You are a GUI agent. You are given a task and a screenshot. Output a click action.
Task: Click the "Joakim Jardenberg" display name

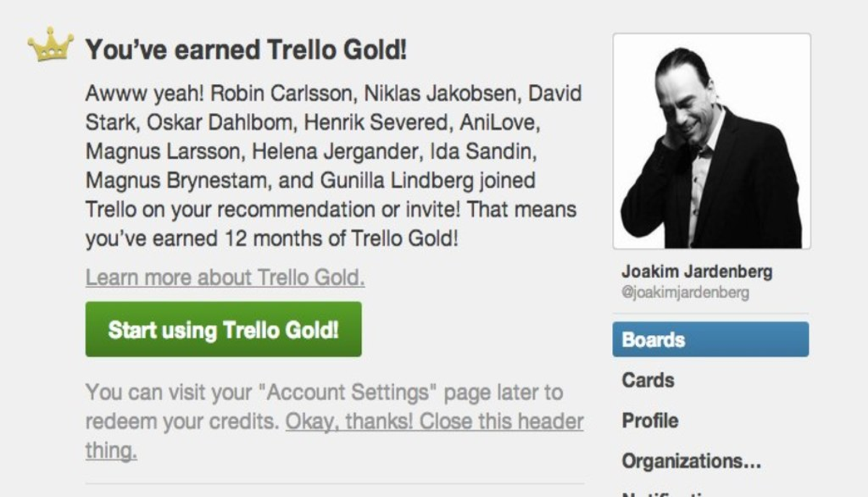[697, 272]
